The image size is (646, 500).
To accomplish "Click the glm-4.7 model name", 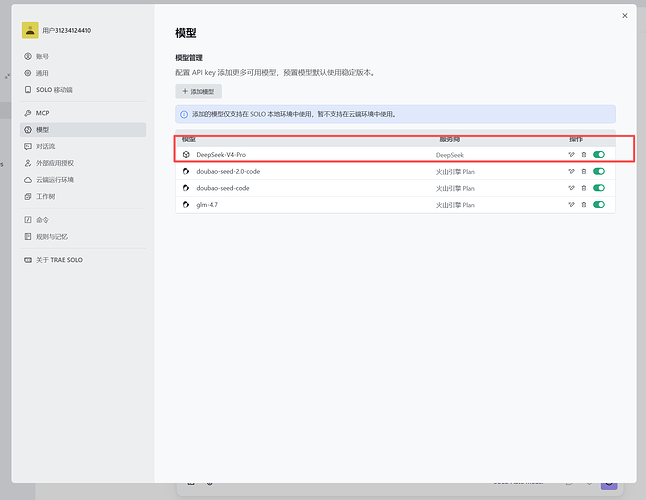I will point(207,205).
